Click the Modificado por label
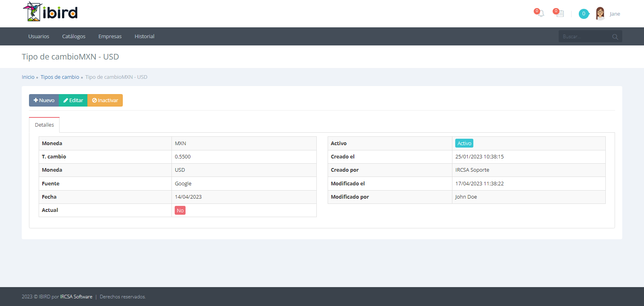The height and width of the screenshot is (306, 644). coord(350,197)
